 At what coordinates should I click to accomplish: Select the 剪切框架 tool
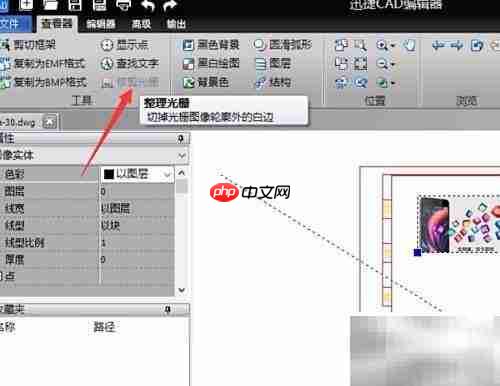(x=29, y=45)
